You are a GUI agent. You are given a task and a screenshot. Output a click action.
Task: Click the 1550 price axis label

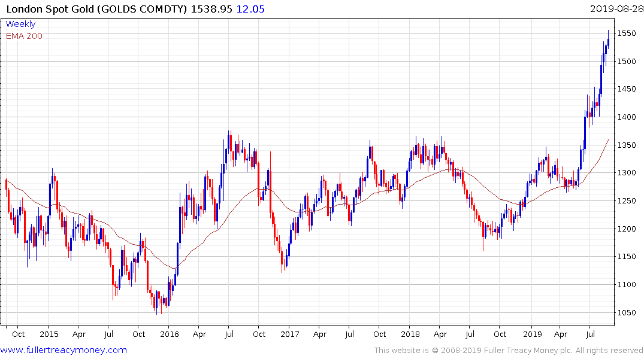click(627, 34)
